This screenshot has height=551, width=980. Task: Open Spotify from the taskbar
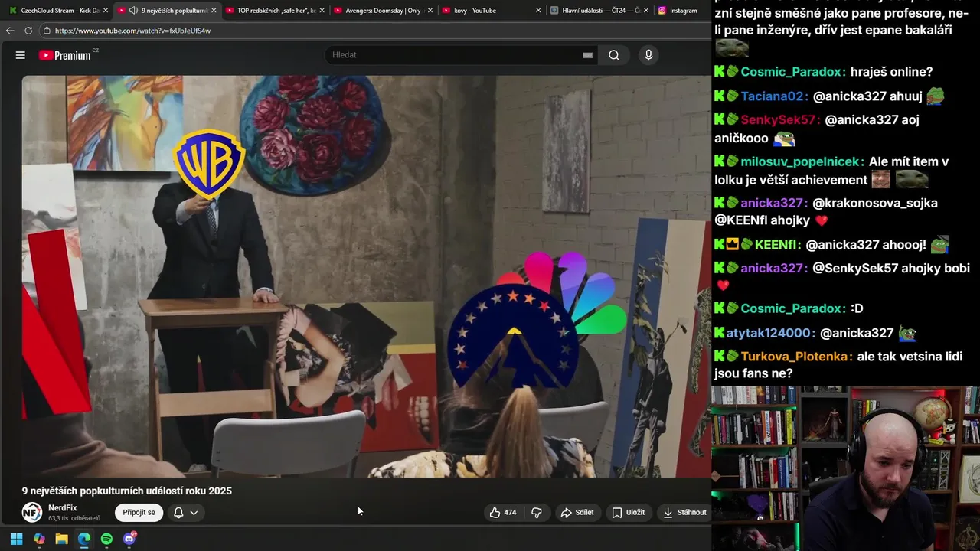(x=106, y=539)
